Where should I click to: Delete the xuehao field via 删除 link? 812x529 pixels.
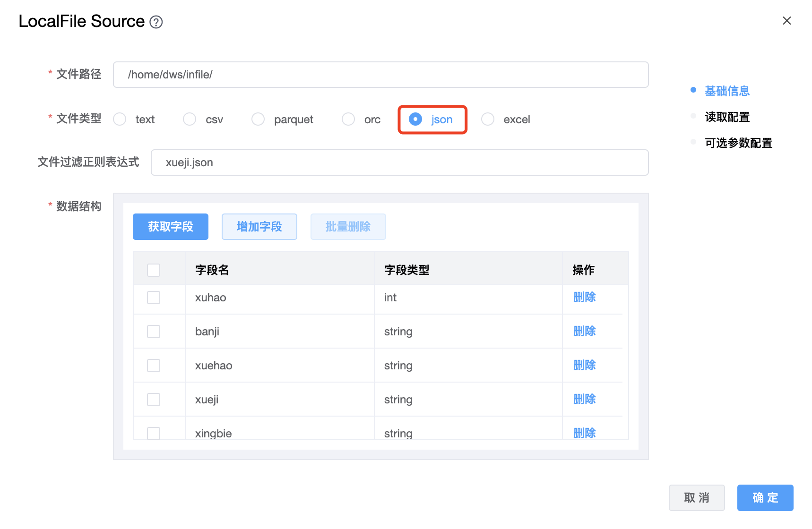tap(584, 365)
